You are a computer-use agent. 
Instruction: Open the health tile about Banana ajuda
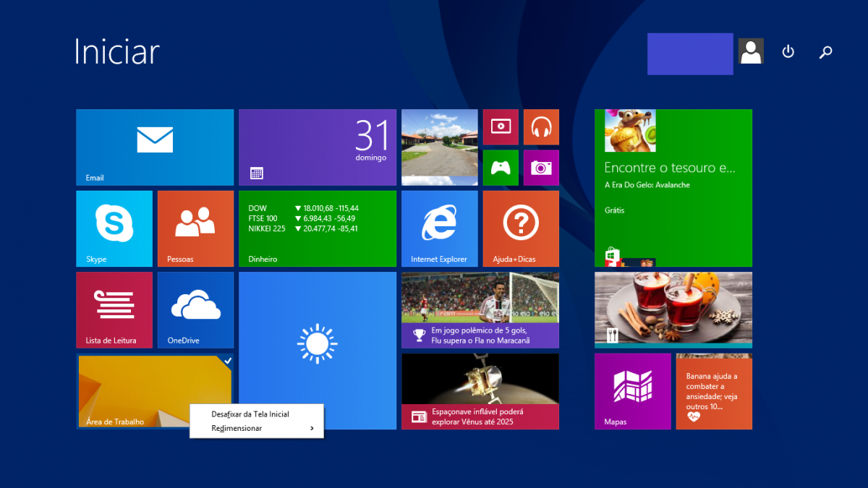(x=714, y=391)
